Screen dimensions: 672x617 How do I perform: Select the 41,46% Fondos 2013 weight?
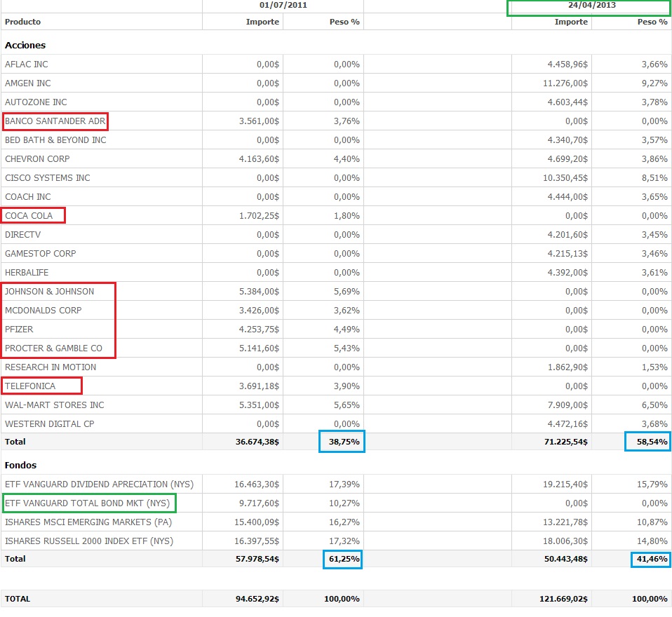[x=652, y=560]
